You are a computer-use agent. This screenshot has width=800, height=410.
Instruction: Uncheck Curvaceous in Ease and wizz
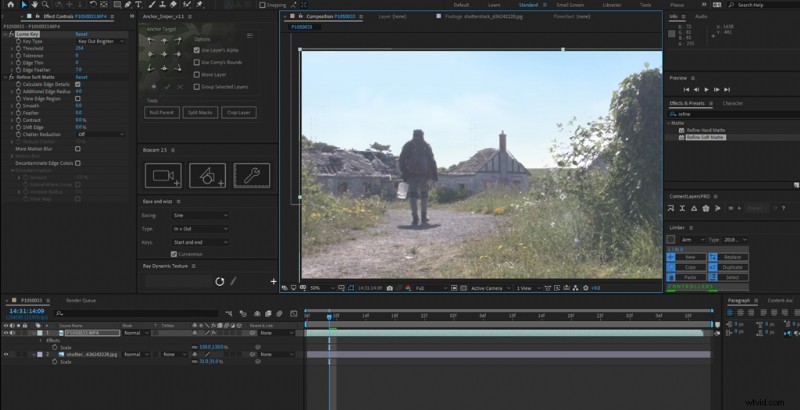click(x=174, y=254)
